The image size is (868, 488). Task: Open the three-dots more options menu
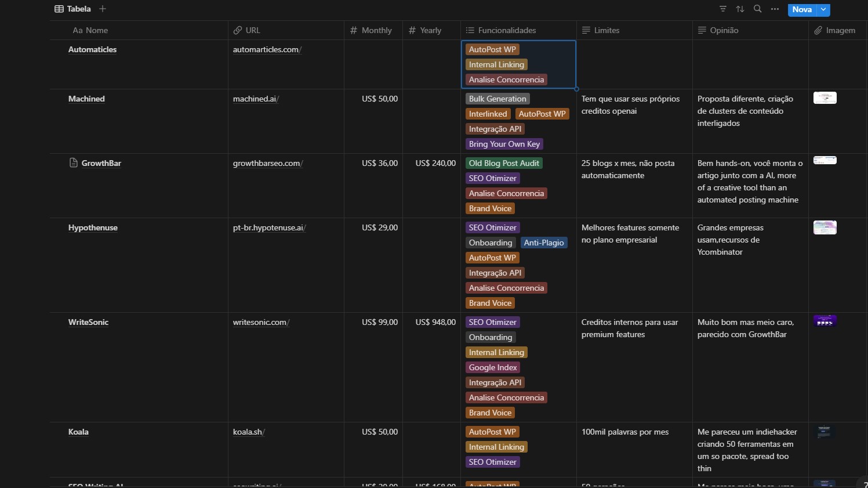tap(775, 9)
